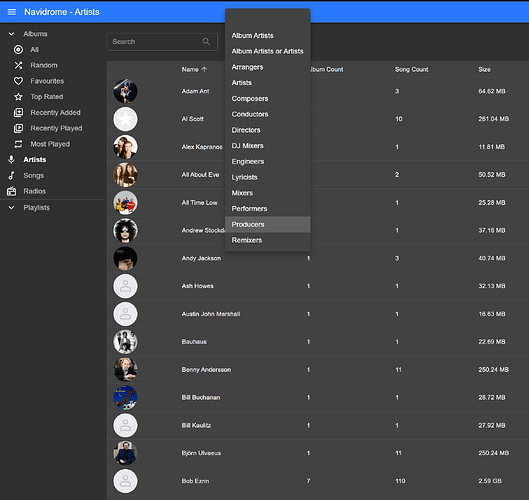Select Lyricists role option
The width and height of the screenshot is (529, 500).
pos(268,177)
